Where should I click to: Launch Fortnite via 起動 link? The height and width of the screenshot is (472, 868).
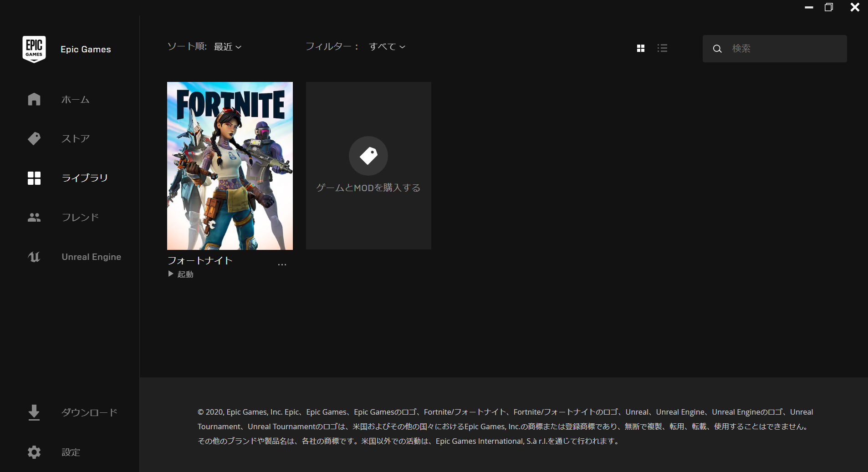click(185, 274)
